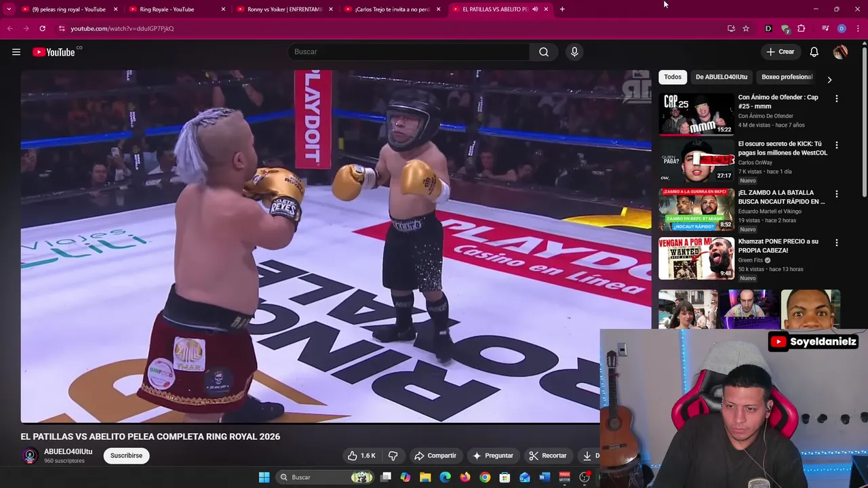Mute the EL PATILLAS tab audio
The image size is (868, 488).
pos(535,9)
